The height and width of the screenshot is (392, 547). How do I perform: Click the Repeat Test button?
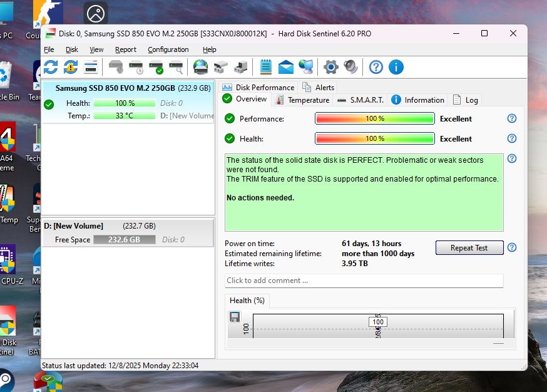469,248
